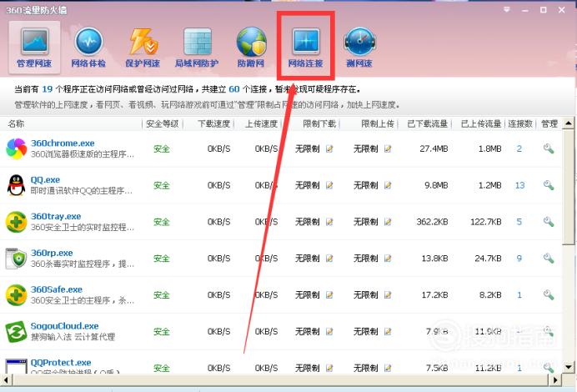Edit upload limit for 360tray.exe
577x392 pixels.
[388, 222]
